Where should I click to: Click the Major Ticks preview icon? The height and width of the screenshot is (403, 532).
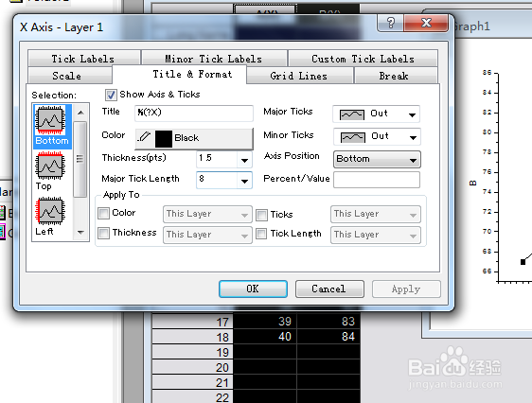coord(352,114)
